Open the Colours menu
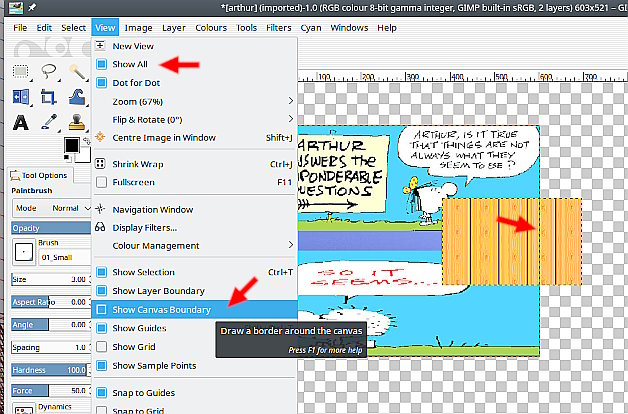Viewport: 628px width, 414px height. 211,28
